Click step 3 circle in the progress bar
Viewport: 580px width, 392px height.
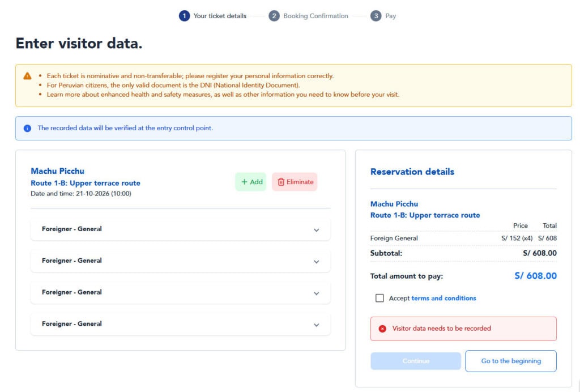coord(376,16)
